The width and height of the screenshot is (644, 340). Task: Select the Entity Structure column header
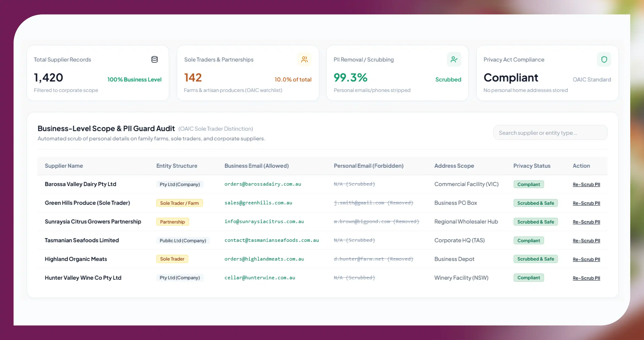(177, 166)
